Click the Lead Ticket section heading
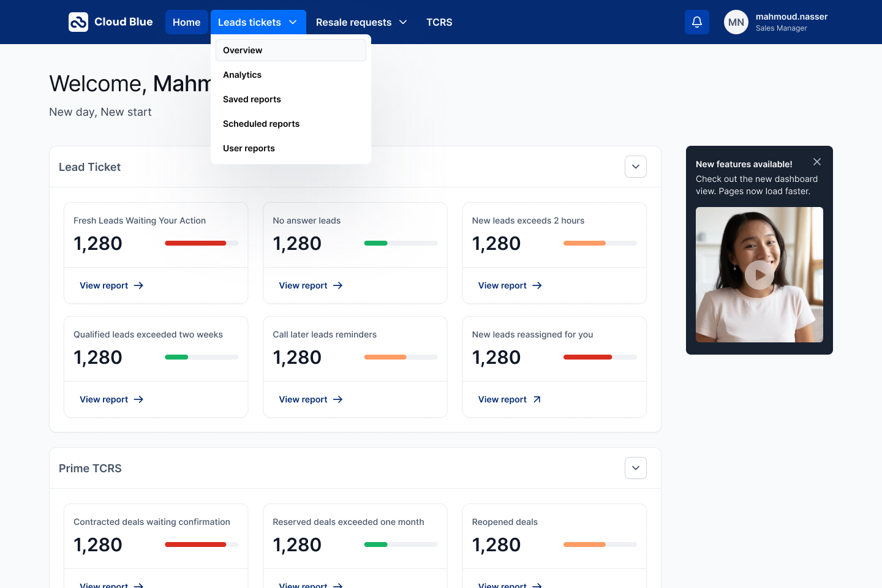The height and width of the screenshot is (588, 882). coord(89,167)
